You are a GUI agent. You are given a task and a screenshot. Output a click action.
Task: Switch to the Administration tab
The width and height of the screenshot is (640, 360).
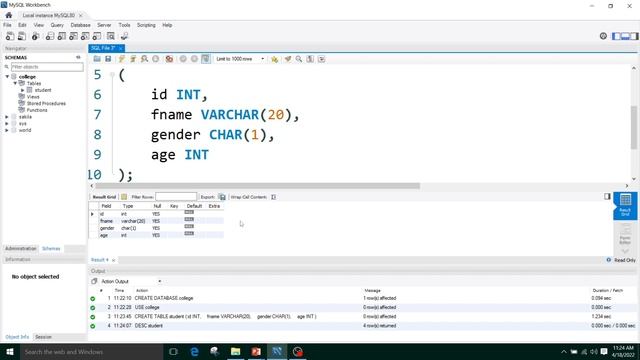coord(20,249)
